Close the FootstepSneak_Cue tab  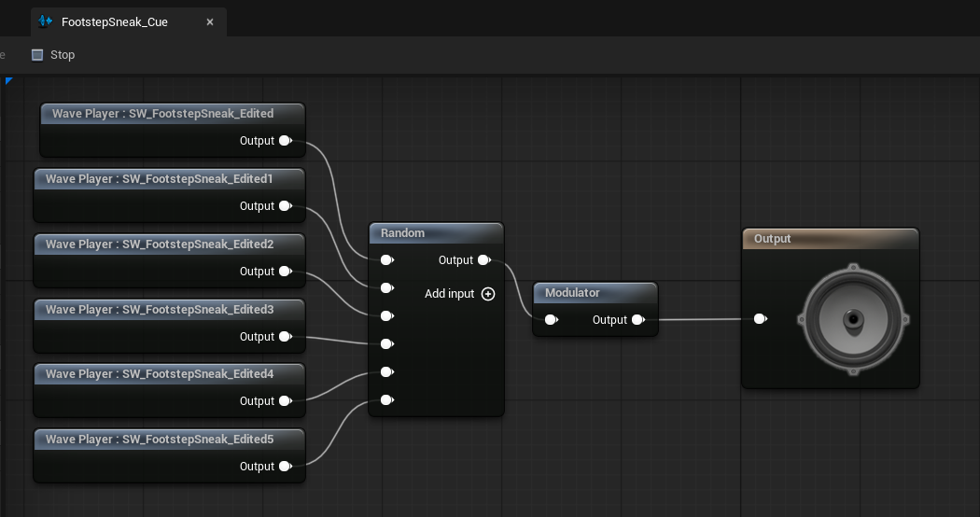pyautogui.click(x=210, y=21)
